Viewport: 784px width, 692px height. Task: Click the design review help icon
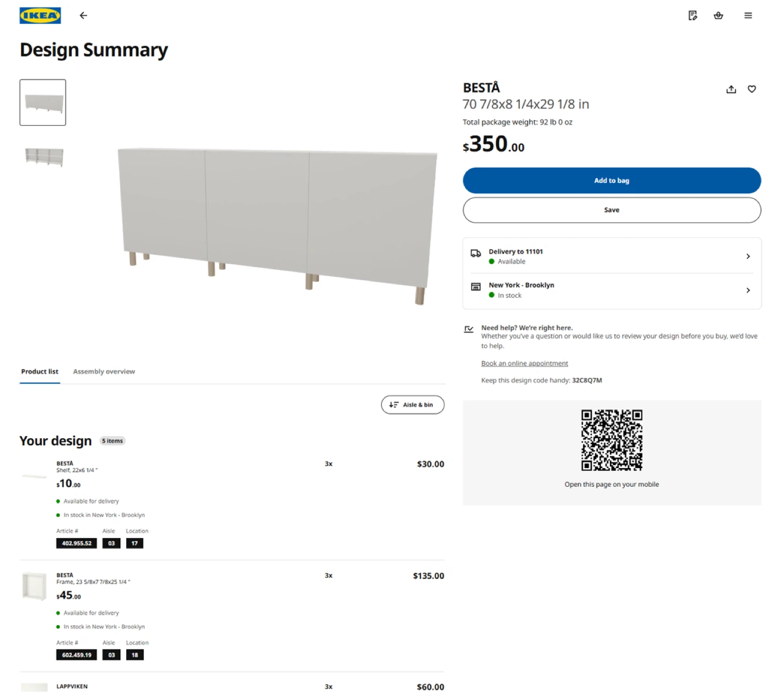pos(469,329)
